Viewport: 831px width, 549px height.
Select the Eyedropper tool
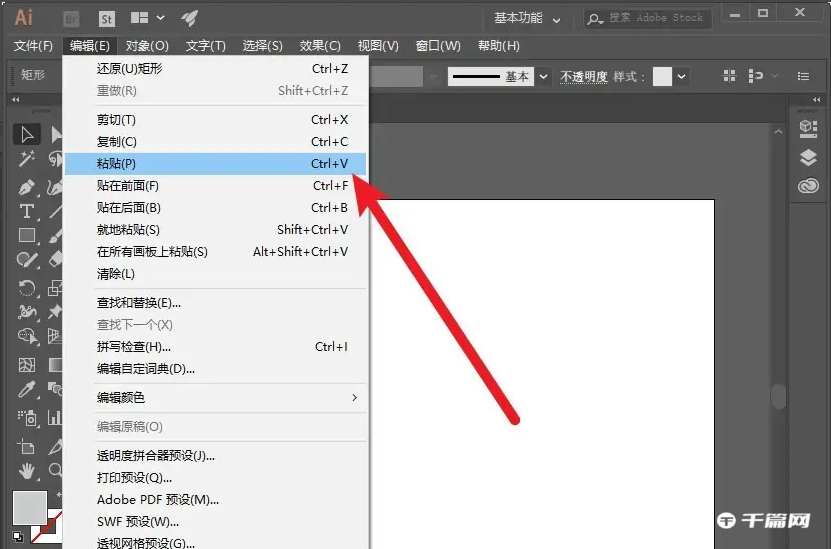tap(26, 389)
